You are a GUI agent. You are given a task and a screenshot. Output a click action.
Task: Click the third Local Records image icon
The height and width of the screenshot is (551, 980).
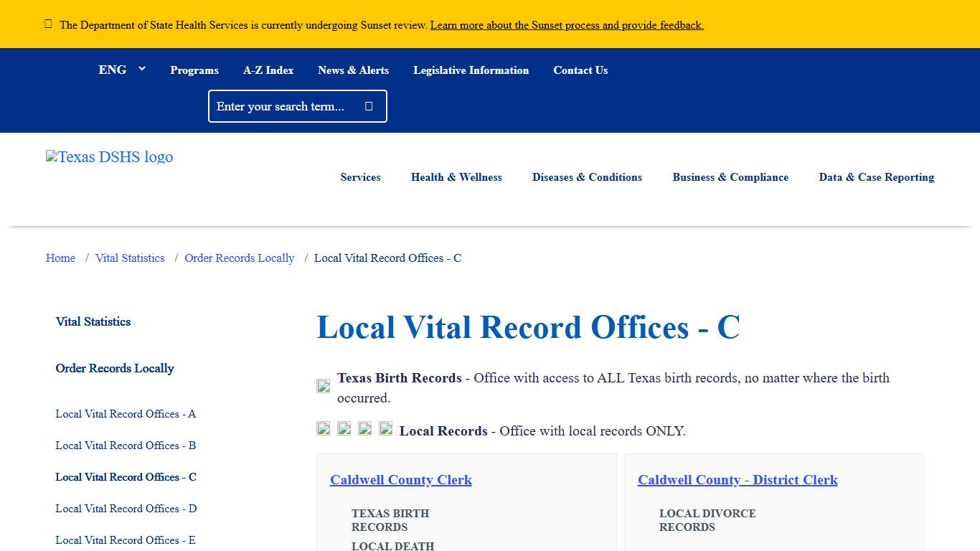point(364,428)
